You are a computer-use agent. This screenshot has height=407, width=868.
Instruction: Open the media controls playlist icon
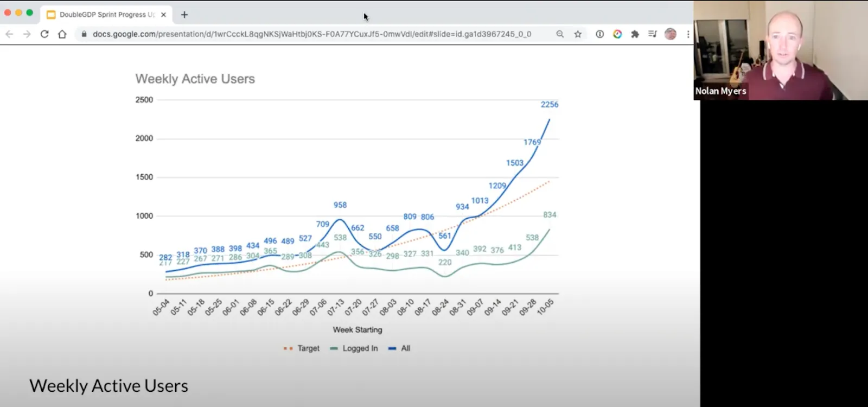(x=653, y=34)
